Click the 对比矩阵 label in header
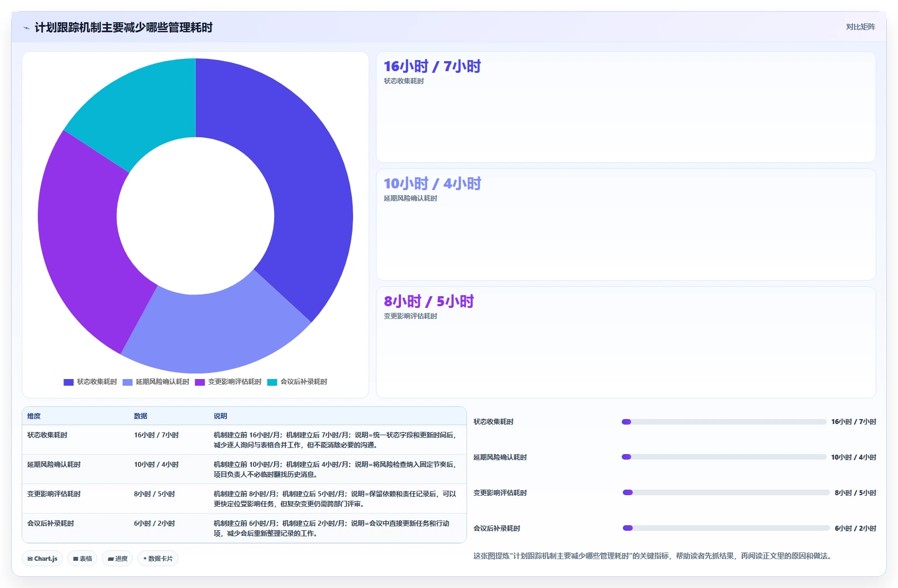The image size is (898, 588). 860,27
